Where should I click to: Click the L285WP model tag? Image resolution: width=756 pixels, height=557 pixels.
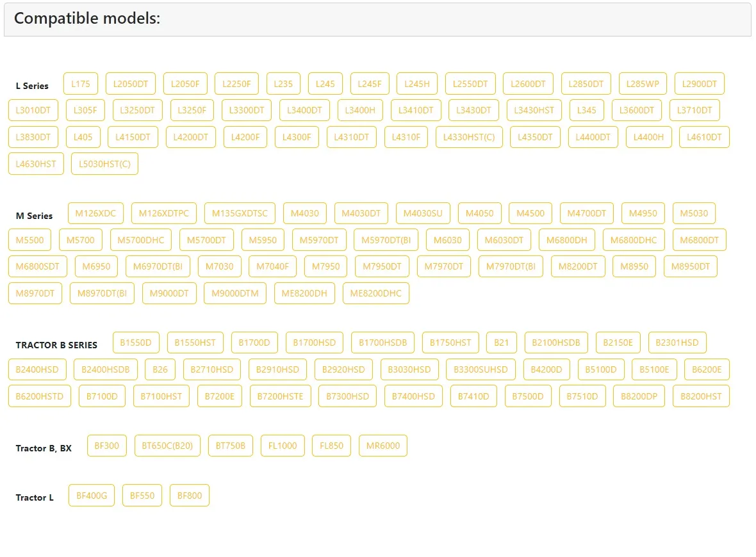[643, 84]
